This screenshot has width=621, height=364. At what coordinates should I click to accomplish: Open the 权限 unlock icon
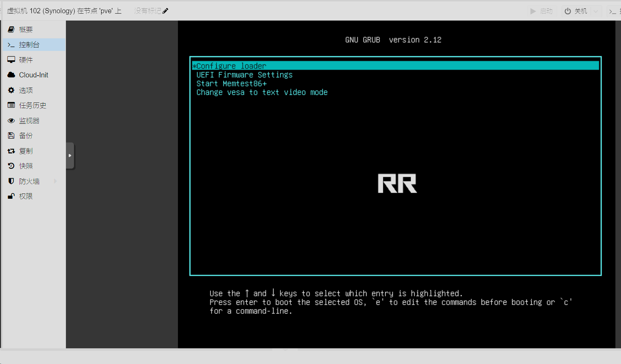(x=11, y=196)
